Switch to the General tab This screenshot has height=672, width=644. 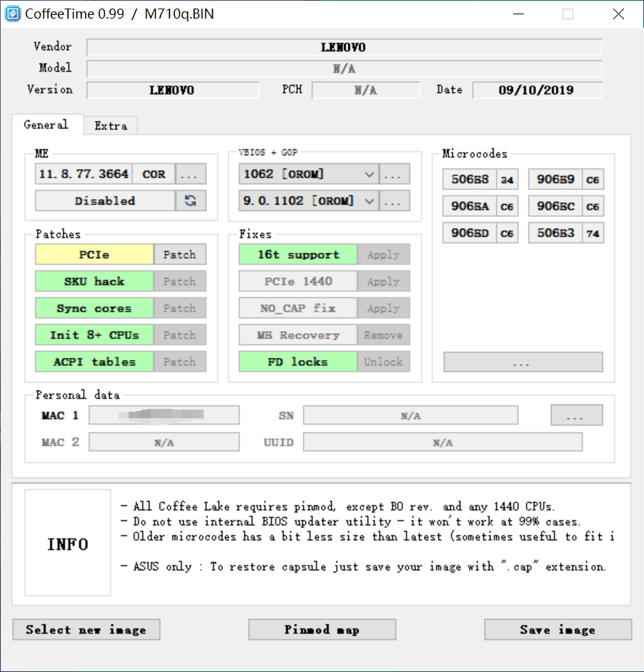tap(46, 124)
